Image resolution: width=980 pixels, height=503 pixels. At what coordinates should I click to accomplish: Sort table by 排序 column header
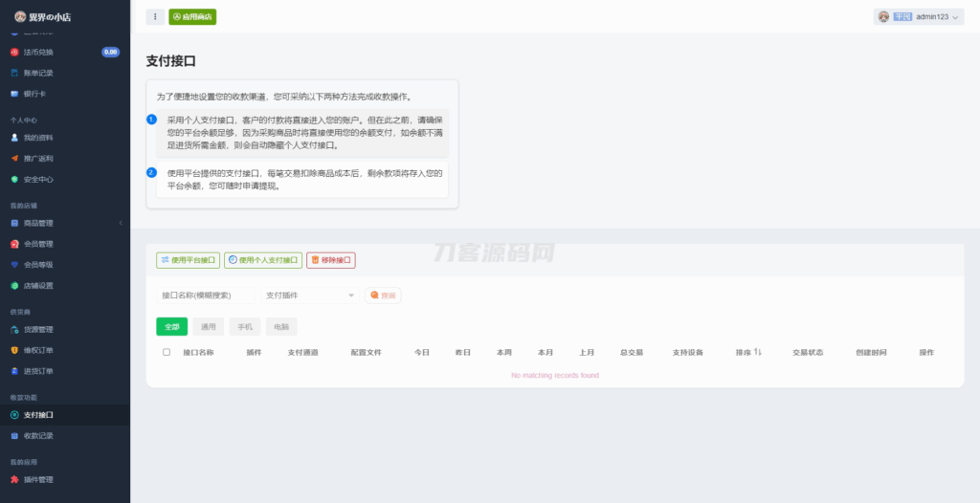[x=747, y=352]
